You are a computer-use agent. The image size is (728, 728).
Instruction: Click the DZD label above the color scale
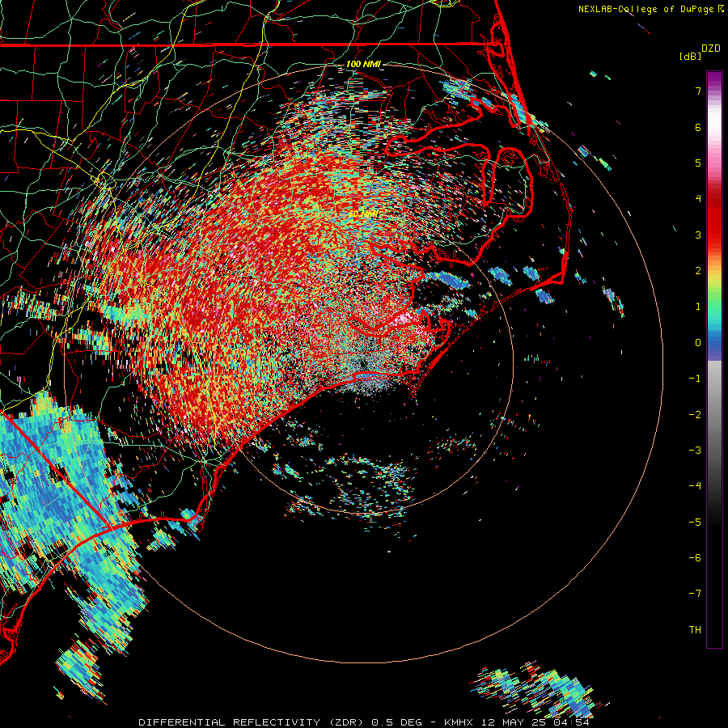click(x=711, y=49)
